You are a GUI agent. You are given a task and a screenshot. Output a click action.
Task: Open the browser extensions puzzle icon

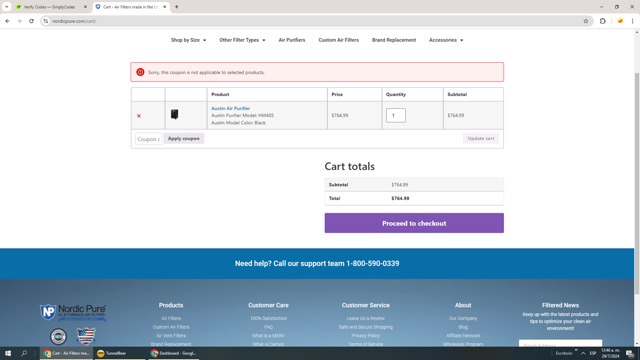pyautogui.click(x=602, y=21)
